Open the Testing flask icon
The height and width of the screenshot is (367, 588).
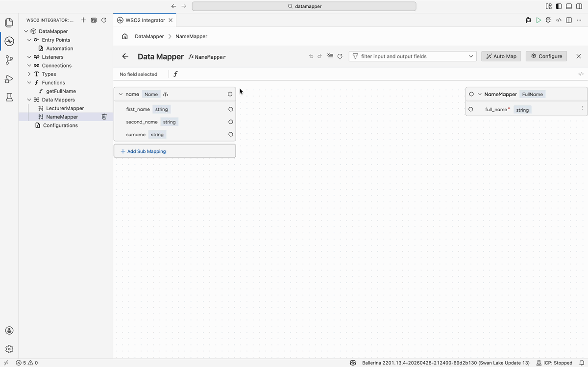tap(9, 97)
